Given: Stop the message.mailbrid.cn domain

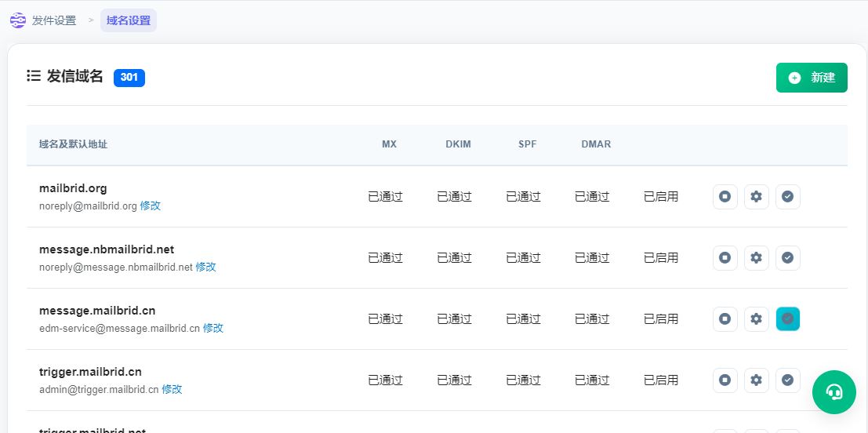Looking at the screenshot, I should click(725, 319).
